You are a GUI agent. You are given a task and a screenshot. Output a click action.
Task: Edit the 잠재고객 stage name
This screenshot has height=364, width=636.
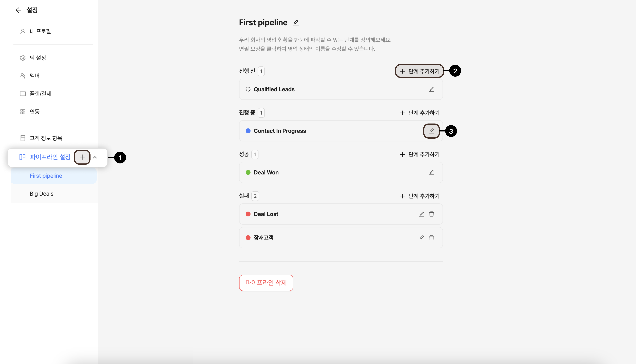pos(422,238)
